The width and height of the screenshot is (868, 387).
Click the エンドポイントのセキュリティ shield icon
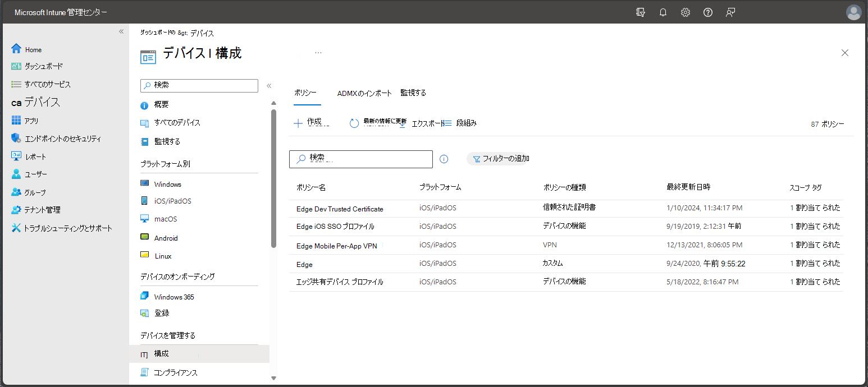click(16, 138)
